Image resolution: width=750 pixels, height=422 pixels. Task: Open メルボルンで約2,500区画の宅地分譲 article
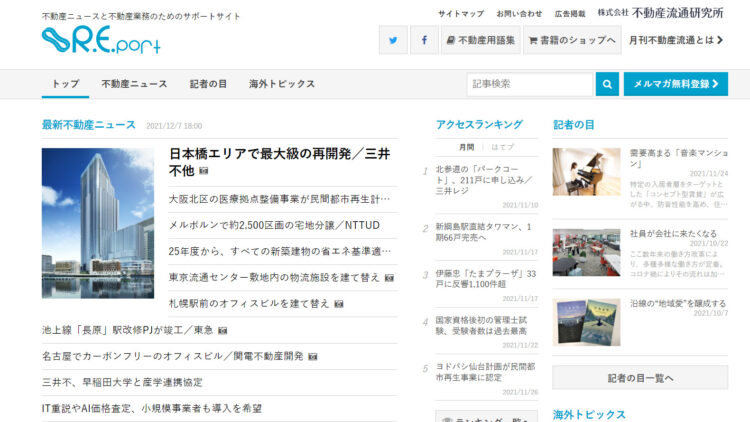(275, 225)
